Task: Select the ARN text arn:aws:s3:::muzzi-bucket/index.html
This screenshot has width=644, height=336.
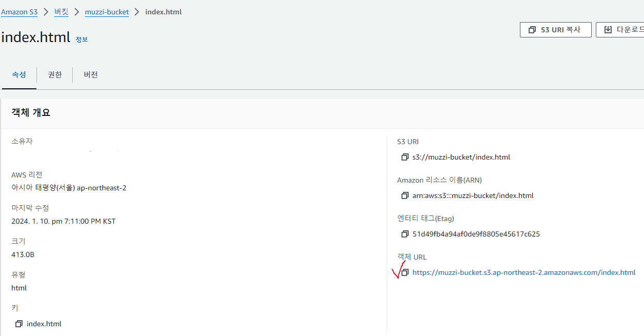Action: click(473, 196)
